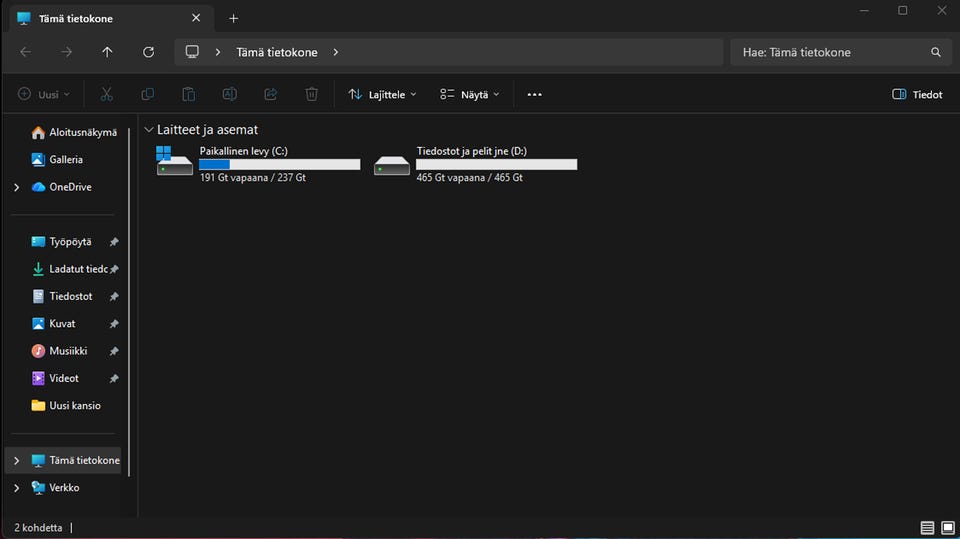Click the pin icon beside Musiikki
The height and width of the screenshot is (539, 960).
click(x=114, y=351)
